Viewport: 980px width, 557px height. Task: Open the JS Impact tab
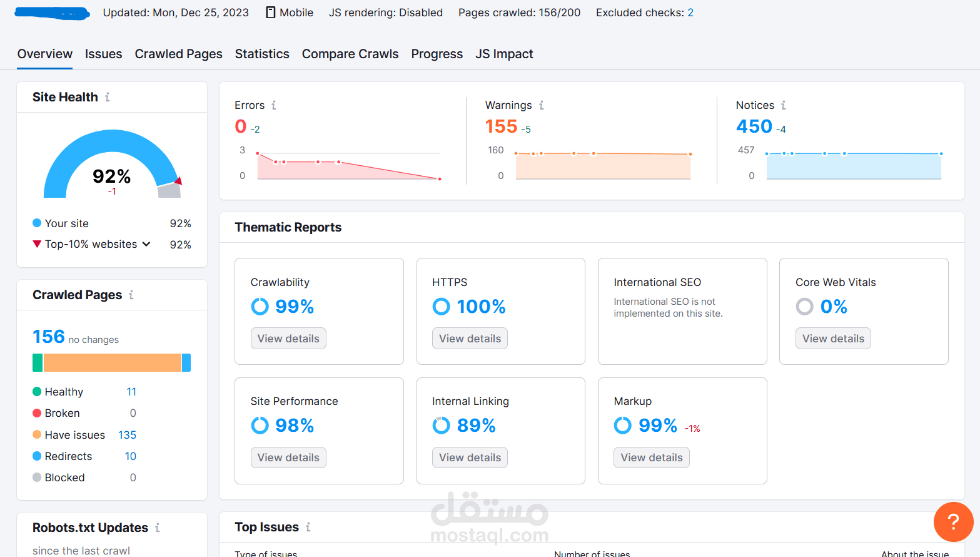504,54
